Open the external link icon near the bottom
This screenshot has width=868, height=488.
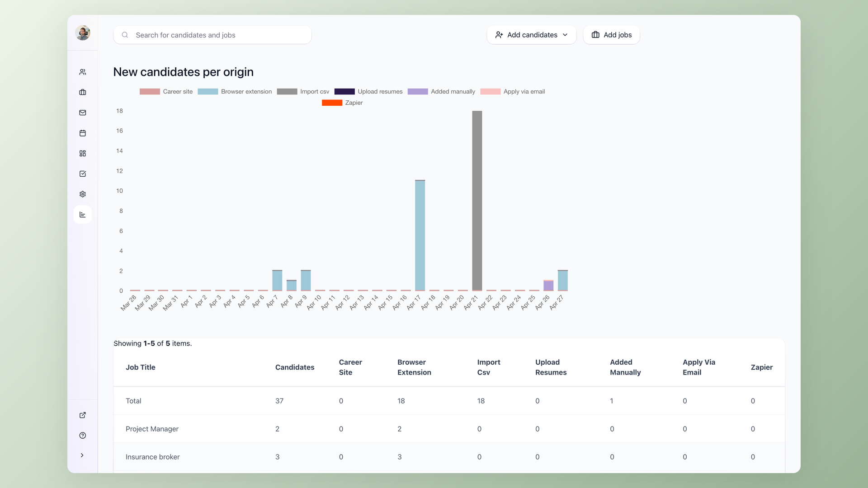pos(82,415)
